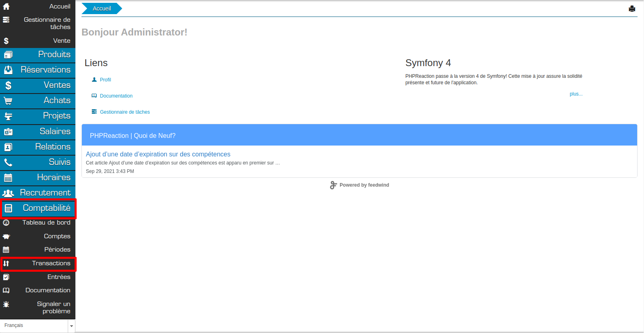Select Tableau de bord menu item
Viewport: 644px width, 333px height.
coord(46,223)
